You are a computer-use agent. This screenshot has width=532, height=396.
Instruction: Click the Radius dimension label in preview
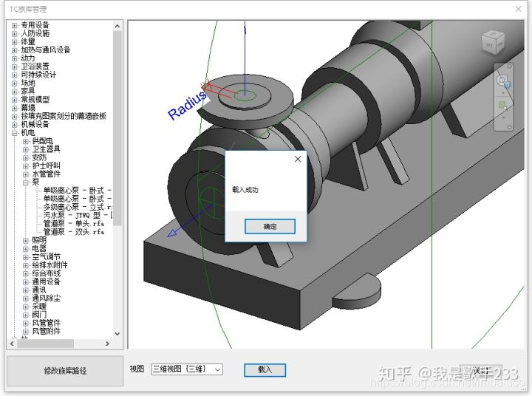coord(187,105)
